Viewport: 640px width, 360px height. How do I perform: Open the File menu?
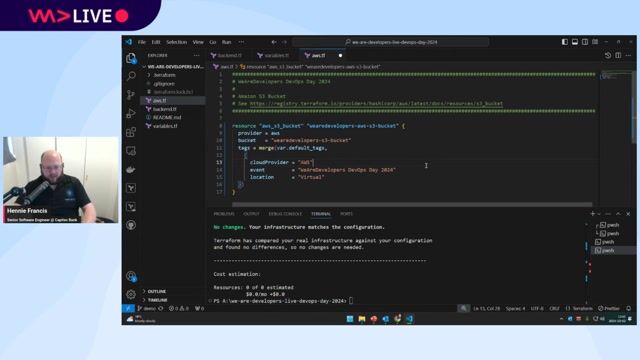tap(142, 42)
